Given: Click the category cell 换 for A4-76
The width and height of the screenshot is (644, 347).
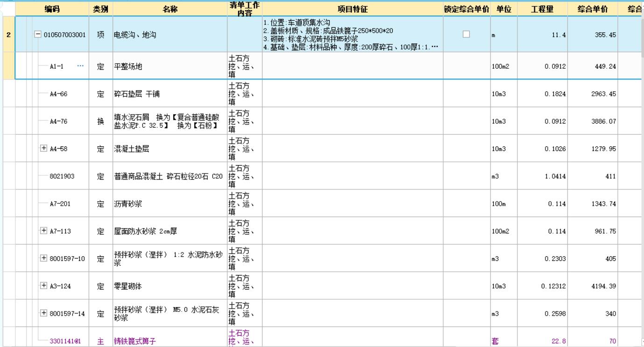Looking at the screenshot, I should click(100, 122).
